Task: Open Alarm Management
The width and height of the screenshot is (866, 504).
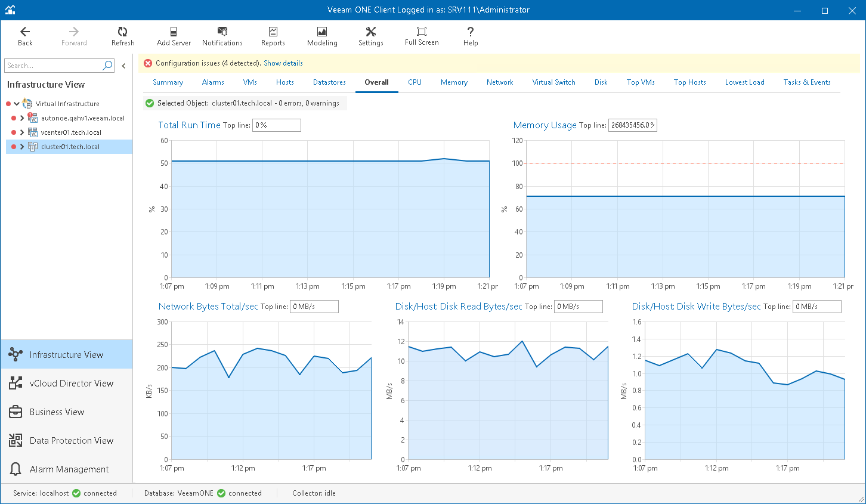Action: (67, 469)
